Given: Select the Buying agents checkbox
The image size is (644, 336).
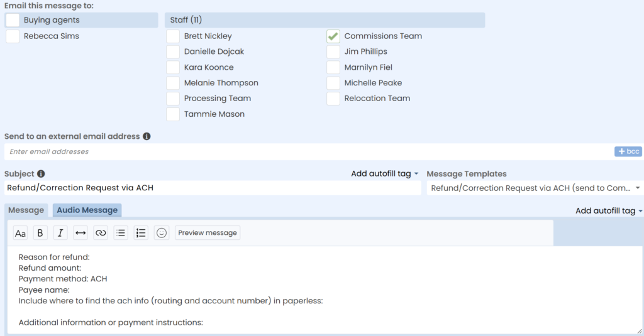Looking at the screenshot, I should pyautogui.click(x=13, y=20).
